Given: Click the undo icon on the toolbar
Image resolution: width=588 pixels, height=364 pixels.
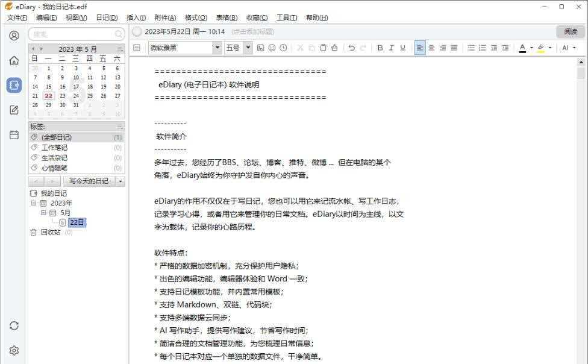Looking at the screenshot, I should tap(351, 47).
